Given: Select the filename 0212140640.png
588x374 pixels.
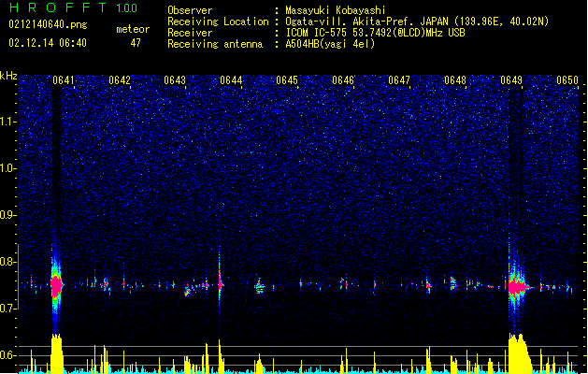Looking at the screenshot, I should tap(48, 24).
